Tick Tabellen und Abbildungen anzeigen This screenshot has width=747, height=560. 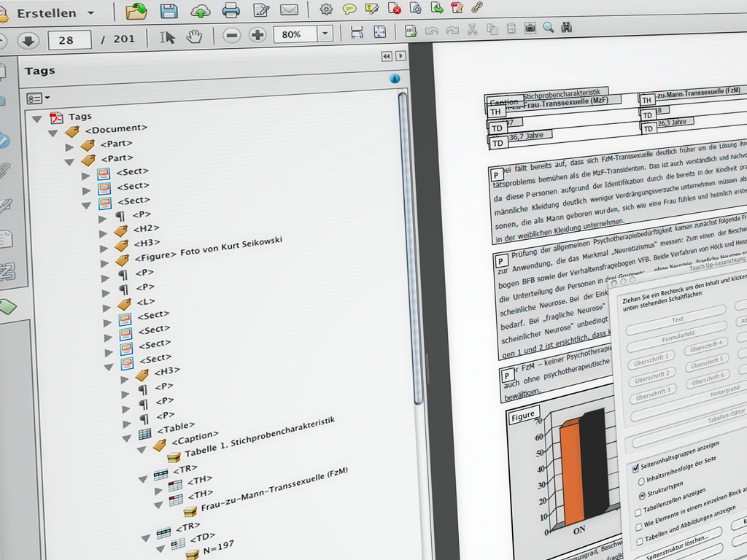[x=639, y=542]
